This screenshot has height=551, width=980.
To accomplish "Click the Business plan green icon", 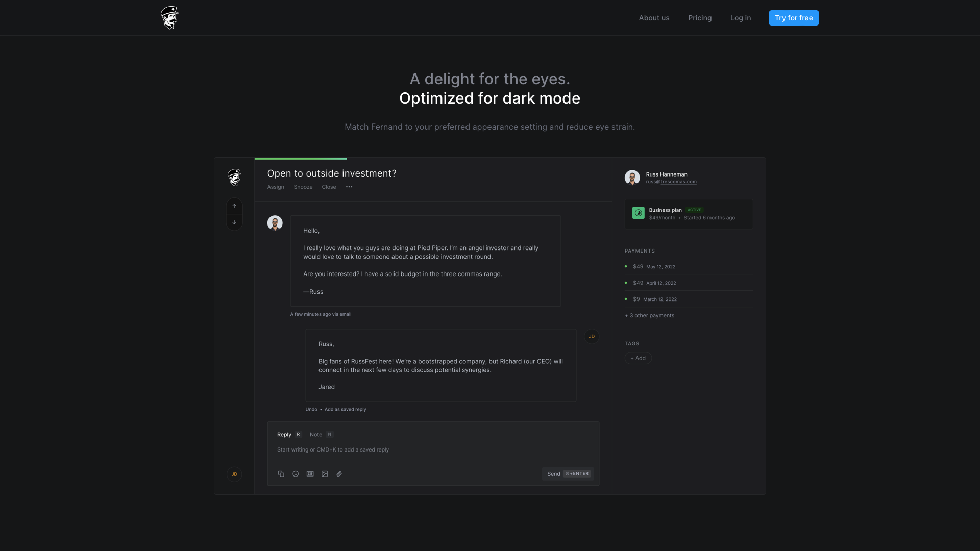I will (639, 213).
